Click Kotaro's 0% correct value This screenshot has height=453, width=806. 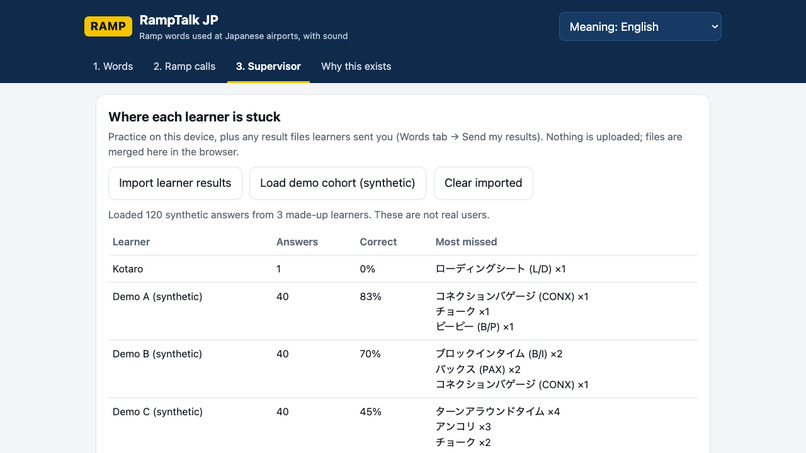pyautogui.click(x=368, y=269)
